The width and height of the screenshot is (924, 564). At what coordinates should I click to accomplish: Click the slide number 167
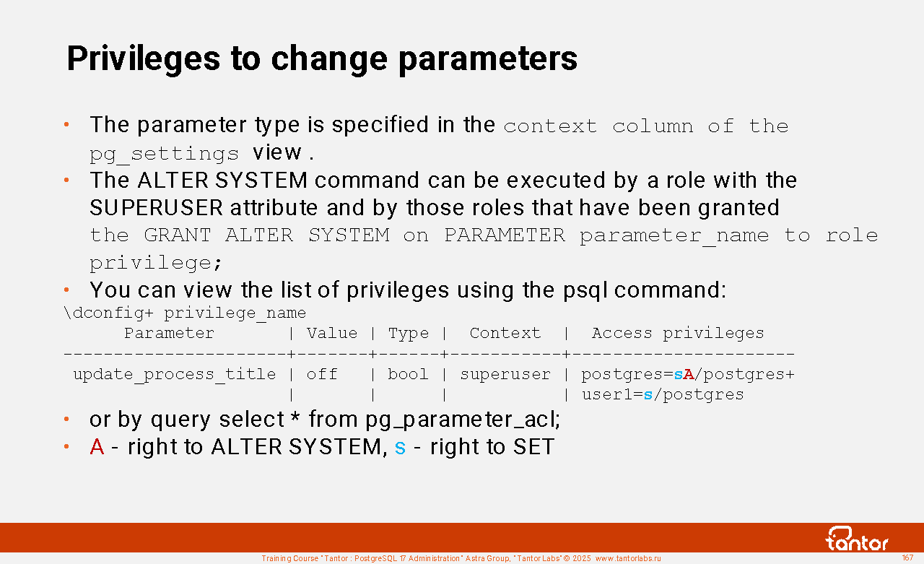(907, 558)
